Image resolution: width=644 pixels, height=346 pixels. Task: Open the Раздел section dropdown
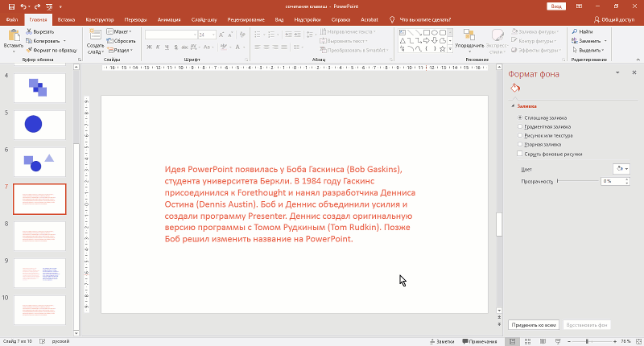click(120, 50)
